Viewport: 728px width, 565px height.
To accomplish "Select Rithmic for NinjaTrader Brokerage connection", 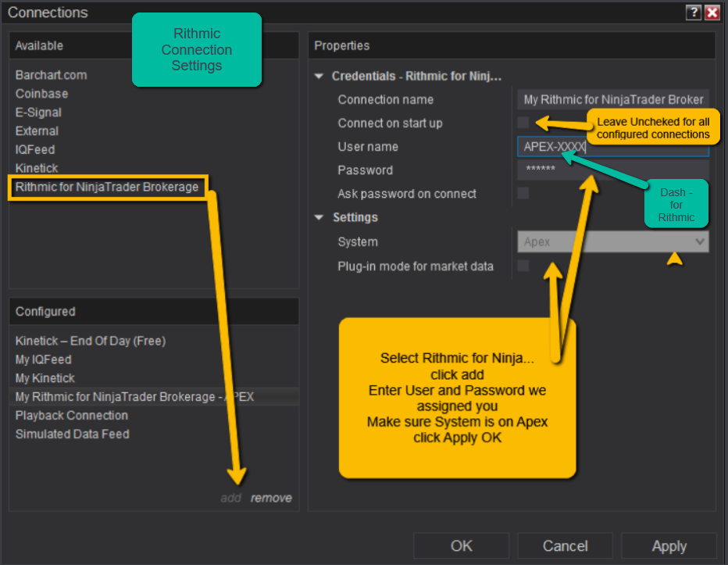I will coord(107,188).
